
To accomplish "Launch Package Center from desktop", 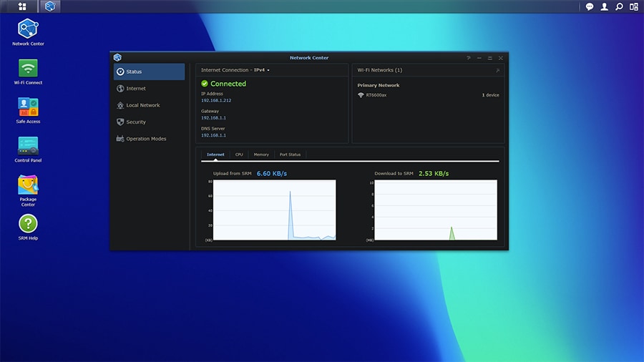I will [x=28, y=185].
